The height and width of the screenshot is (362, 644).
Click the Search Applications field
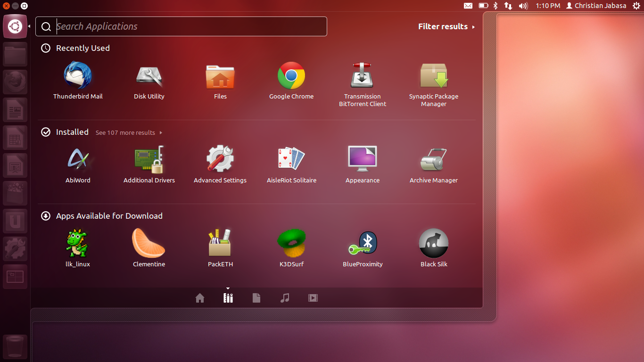tap(181, 26)
